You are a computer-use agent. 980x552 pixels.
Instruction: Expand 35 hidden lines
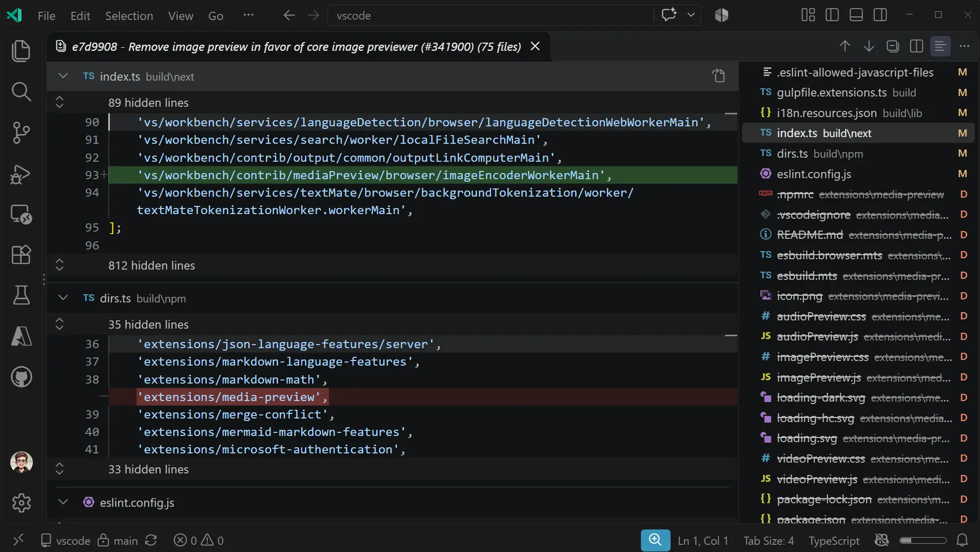60,324
